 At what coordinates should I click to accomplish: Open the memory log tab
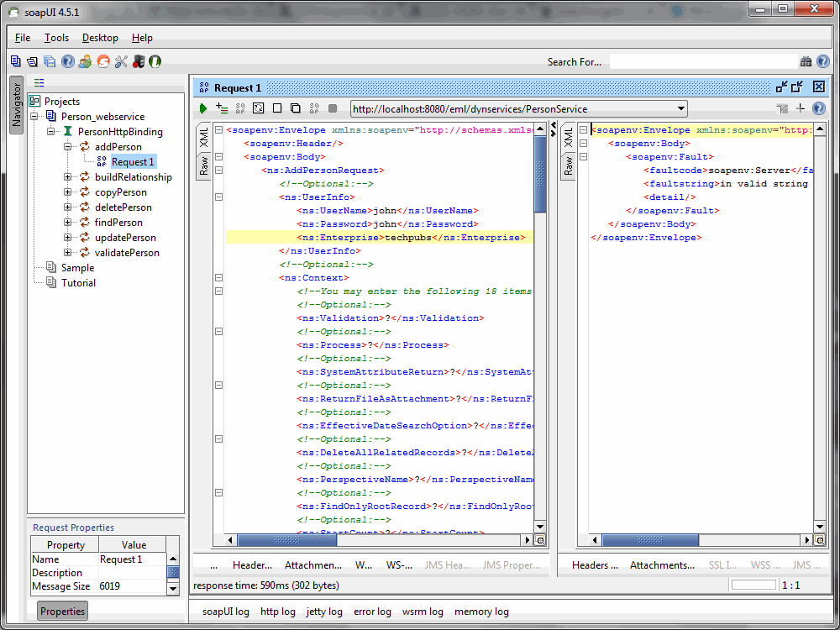pyautogui.click(x=481, y=612)
